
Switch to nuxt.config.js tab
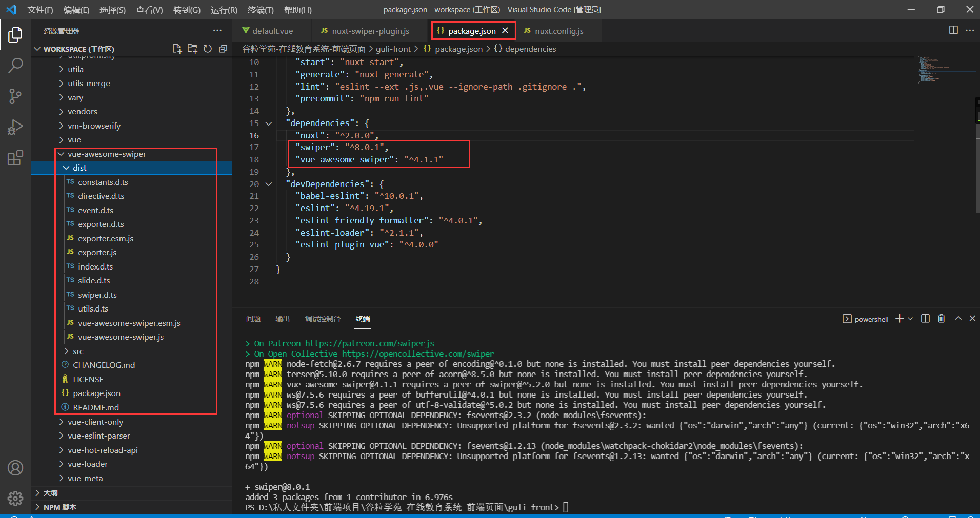pos(558,31)
